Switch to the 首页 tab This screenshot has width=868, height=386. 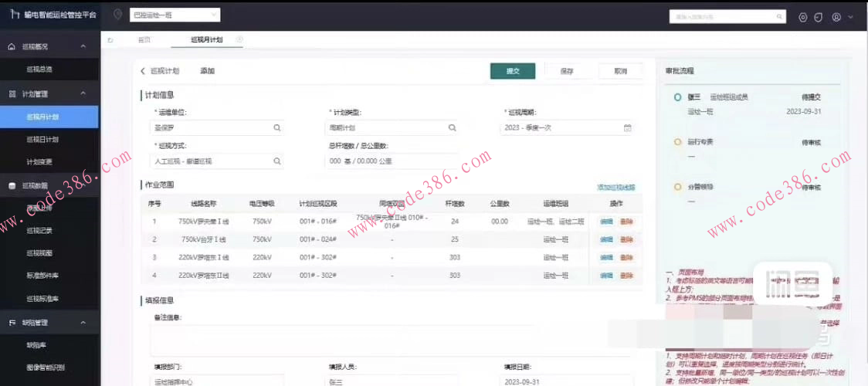144,40
